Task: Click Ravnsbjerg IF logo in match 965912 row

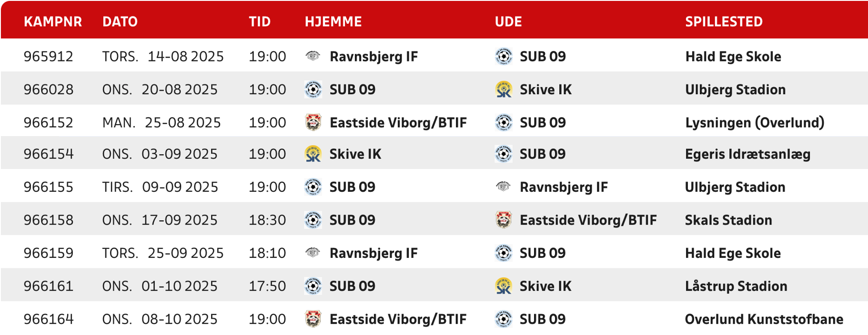Action: [x=313, y=56]
